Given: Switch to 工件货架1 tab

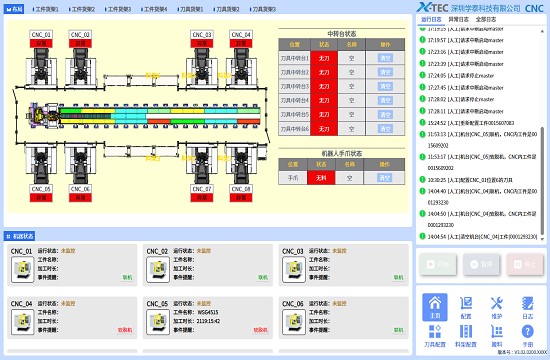Looking at the screenshot, I should pyautogui.click(x=45, y=9).
